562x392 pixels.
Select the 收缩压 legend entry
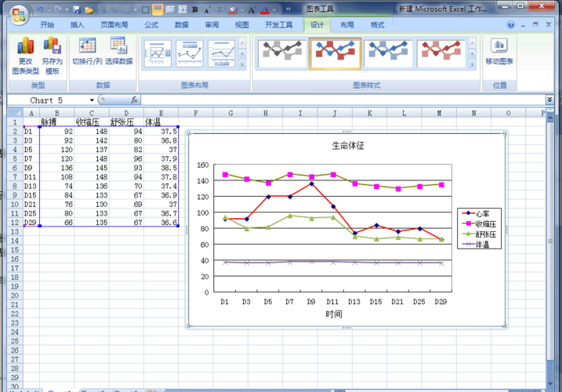(479, 223)
